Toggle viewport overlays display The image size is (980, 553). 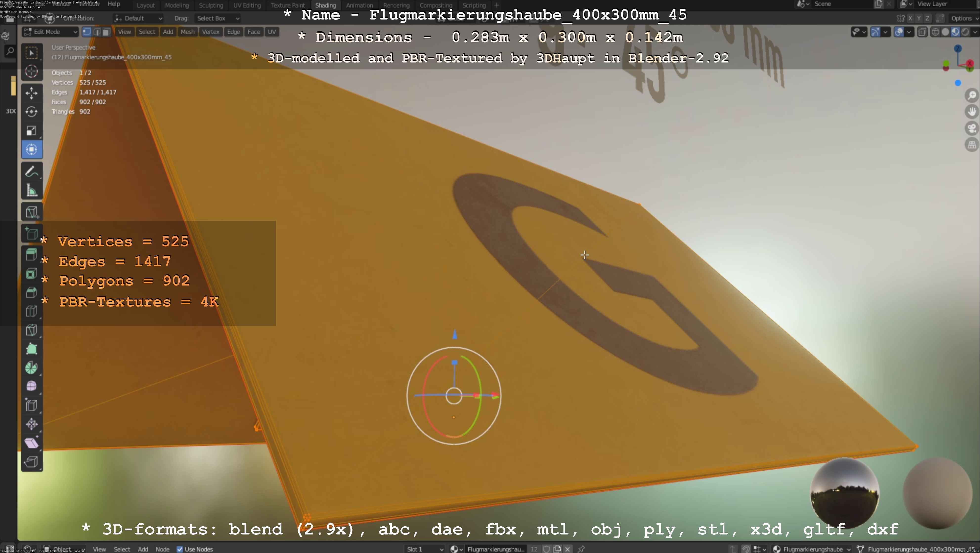[899, 32]
